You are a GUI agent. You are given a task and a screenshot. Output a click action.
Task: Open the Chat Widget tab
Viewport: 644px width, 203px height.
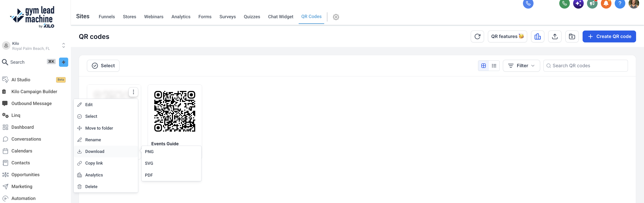click(x=280, y=17)
